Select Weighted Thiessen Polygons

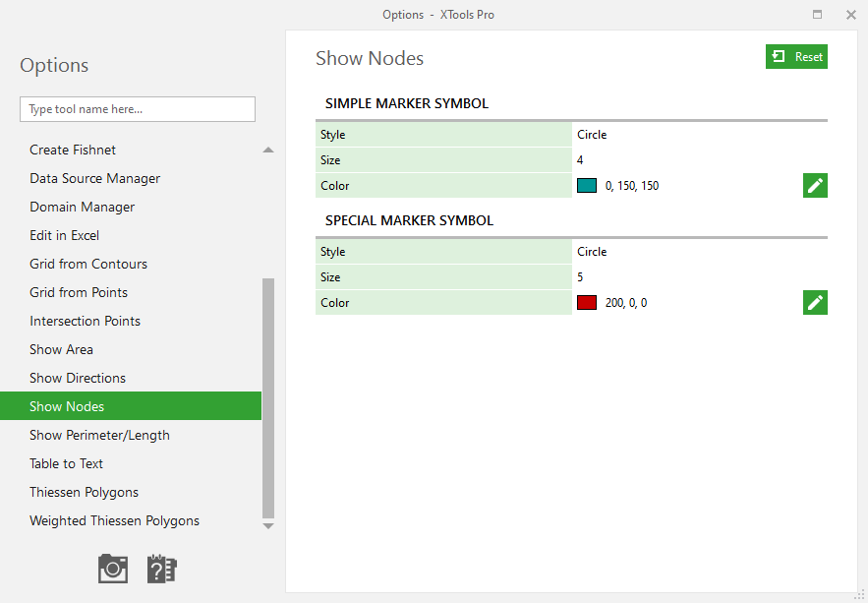[131, 520]
